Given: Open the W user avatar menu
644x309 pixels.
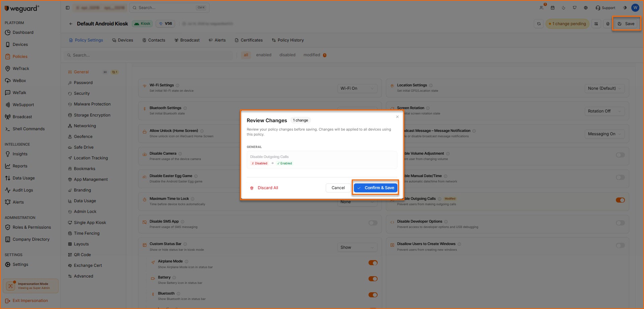Looking at the screenshot, I should 635,8.
